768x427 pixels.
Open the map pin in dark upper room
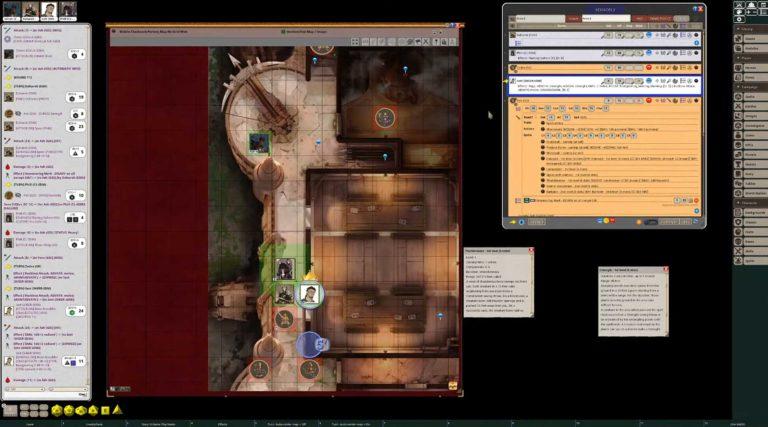click(405, 71)
